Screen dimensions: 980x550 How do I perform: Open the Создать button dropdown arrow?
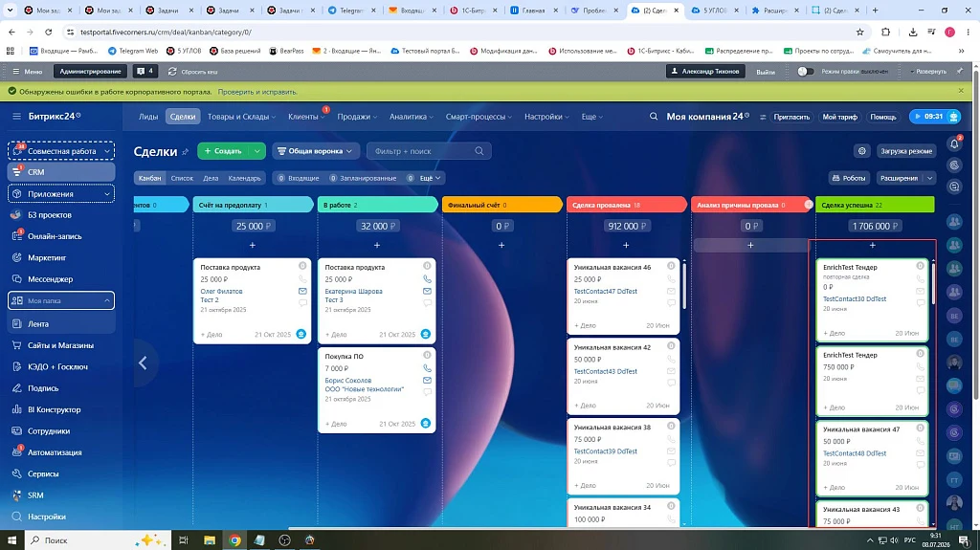[x=256, y=151]
